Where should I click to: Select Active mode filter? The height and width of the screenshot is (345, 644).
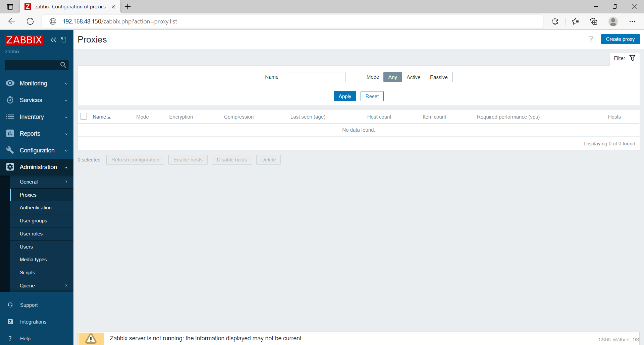[x=413, y=77]
